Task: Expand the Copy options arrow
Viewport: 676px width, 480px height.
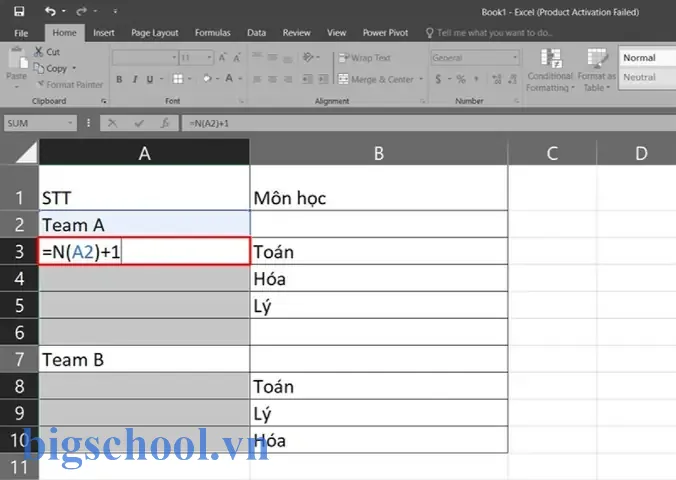Action: click(74, 69)
